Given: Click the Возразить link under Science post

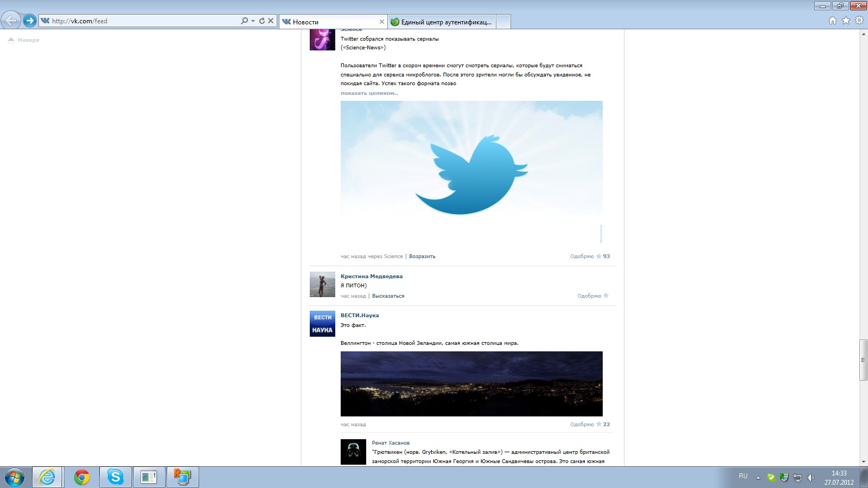Looking at the screenshot, I should click(422, 256).
